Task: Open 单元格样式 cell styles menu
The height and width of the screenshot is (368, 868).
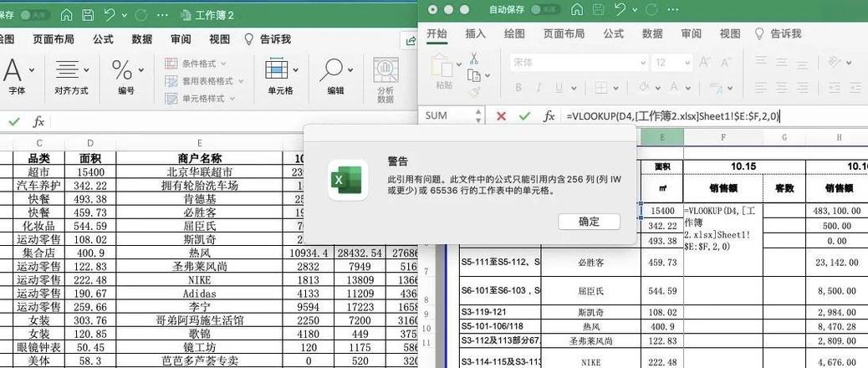Action: (x=201, y=99)
